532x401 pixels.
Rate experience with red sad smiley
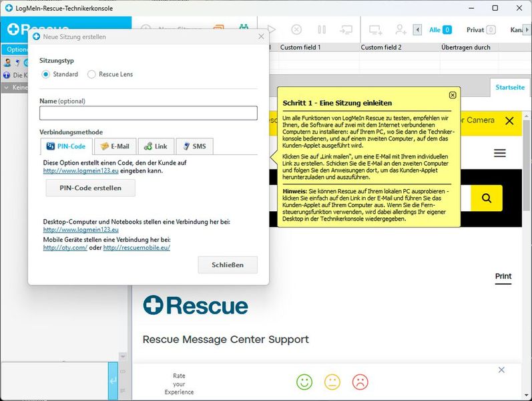(360, 382)
